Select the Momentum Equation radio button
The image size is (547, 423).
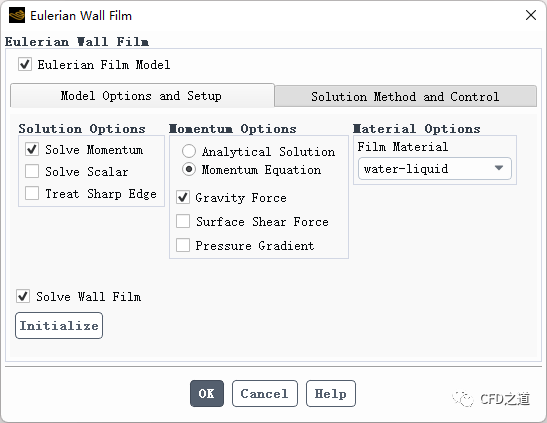point(189,169)
